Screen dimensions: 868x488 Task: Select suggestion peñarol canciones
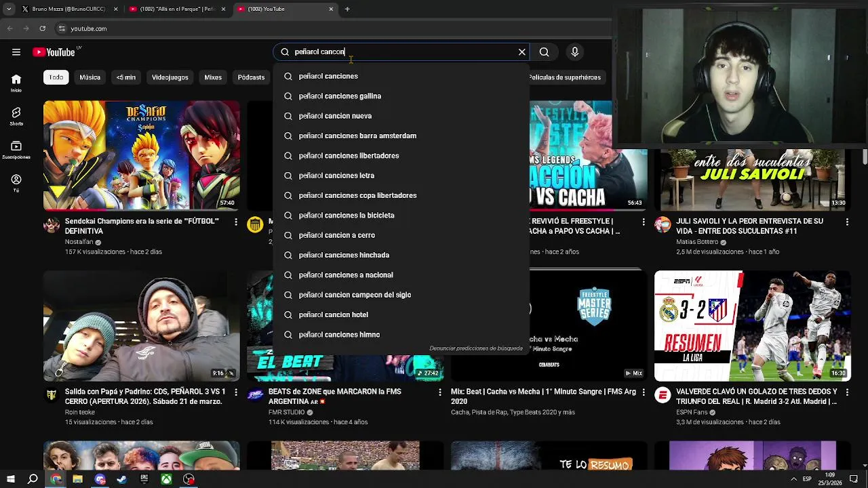[401, 76]
